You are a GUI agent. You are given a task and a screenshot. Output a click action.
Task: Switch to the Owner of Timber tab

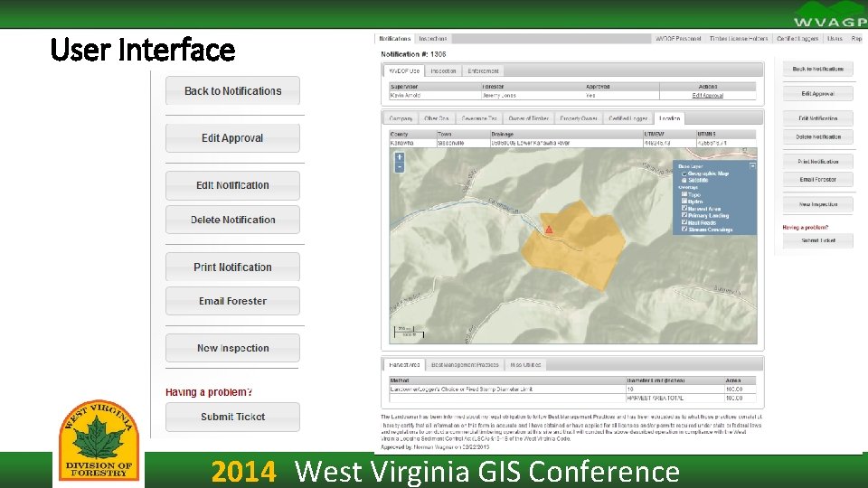click(x=529, y=118)
